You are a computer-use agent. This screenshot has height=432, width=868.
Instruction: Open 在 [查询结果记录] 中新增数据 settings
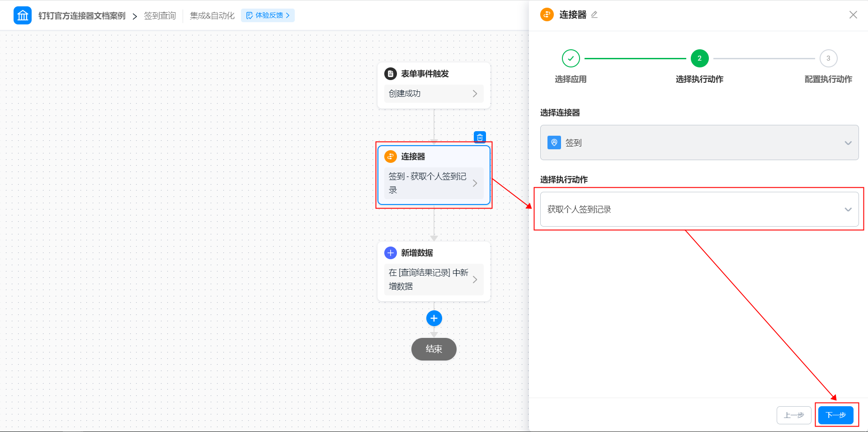[434, 280]
